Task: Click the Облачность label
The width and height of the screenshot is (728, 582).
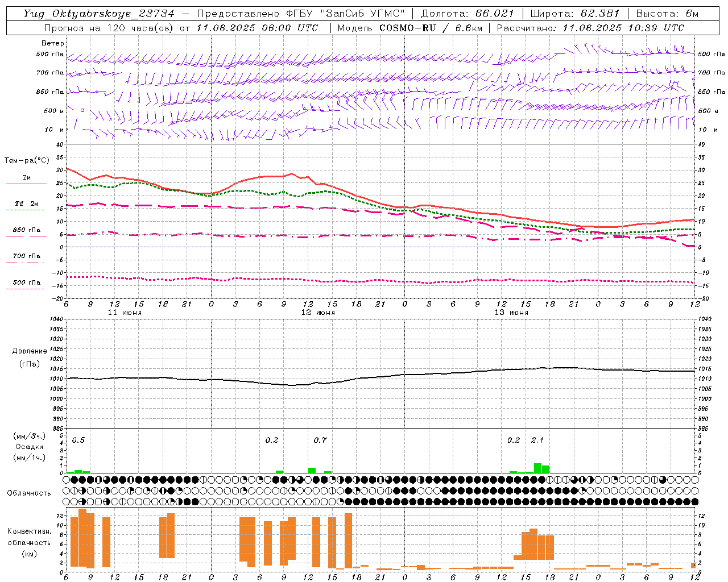Action: (x=29, y=493)
